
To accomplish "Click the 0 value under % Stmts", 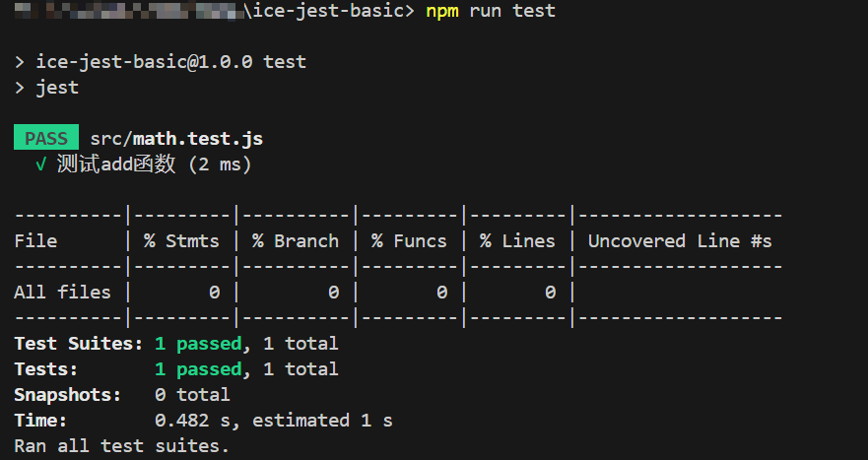I will [214, 293].
